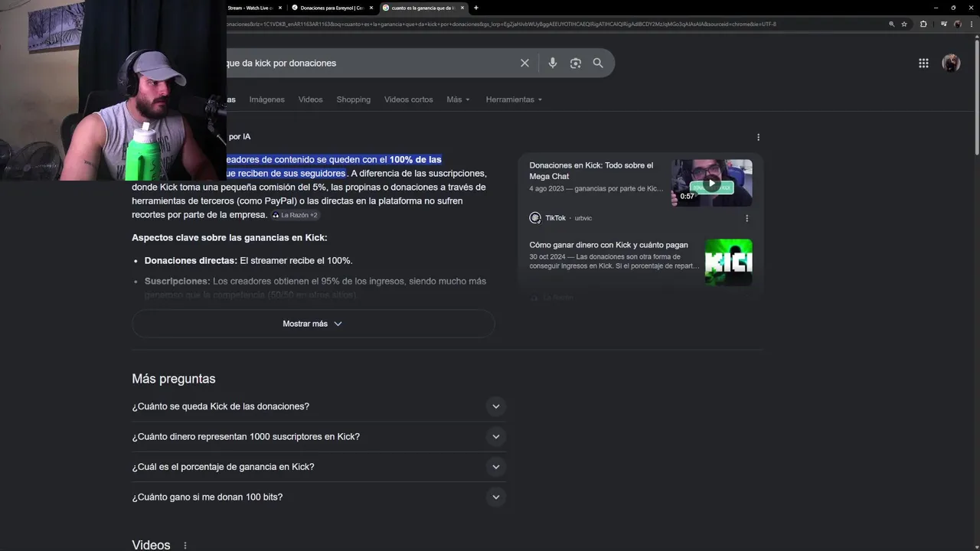Image resolution: width=980 pixels, height=551 pixels.
Task: Expand the Mostrar más button
Action: coord(313,324)
